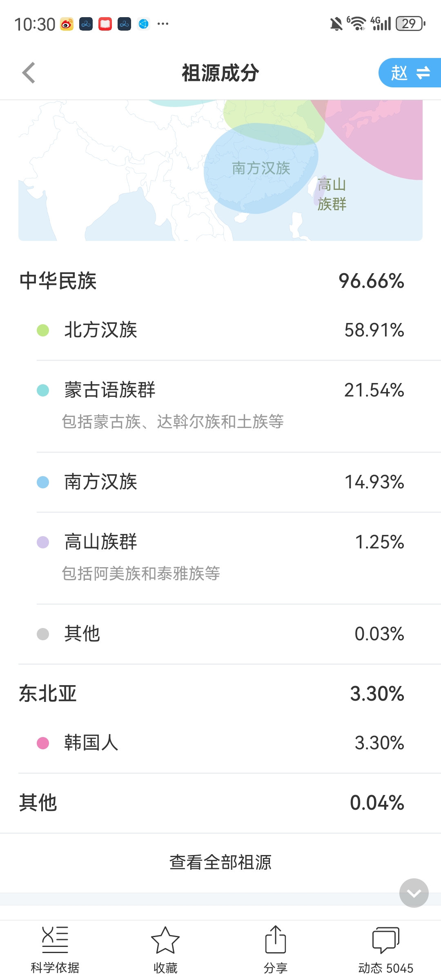The height and width of the screenshot is (980, 441).
Task: Tap the 韩国人 entry
Action: pyautogui.click(x=220, y=743)
